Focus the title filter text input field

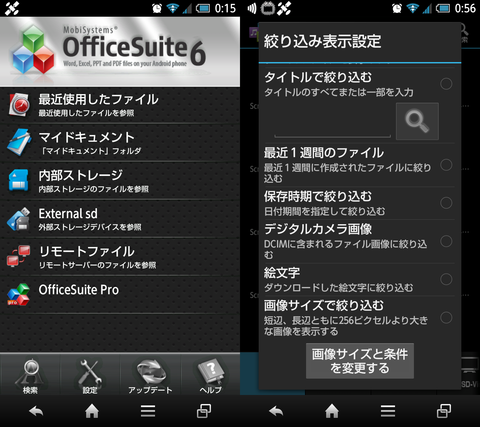pyautogui.click(x=332, y=128)
